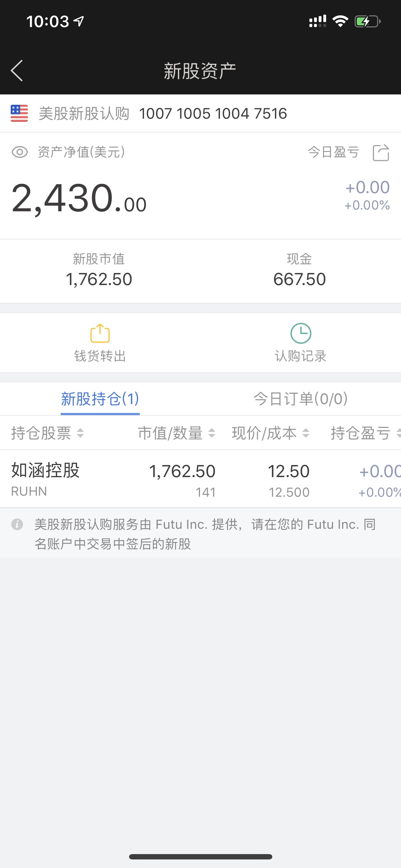This screenshot has height=868, width=401.
Task: Tap the back arrow in header
Action: (17, 71)
